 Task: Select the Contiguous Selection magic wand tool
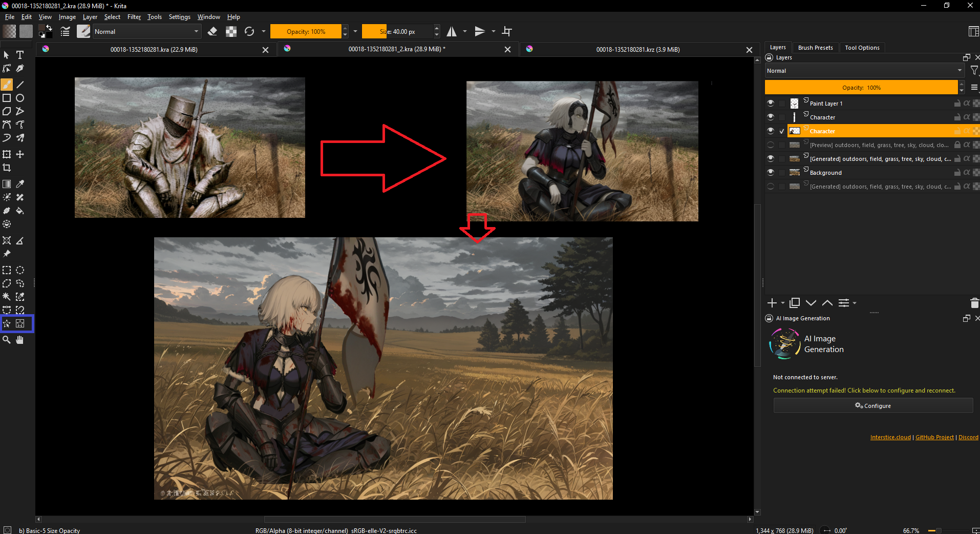[x=7, y=297]
